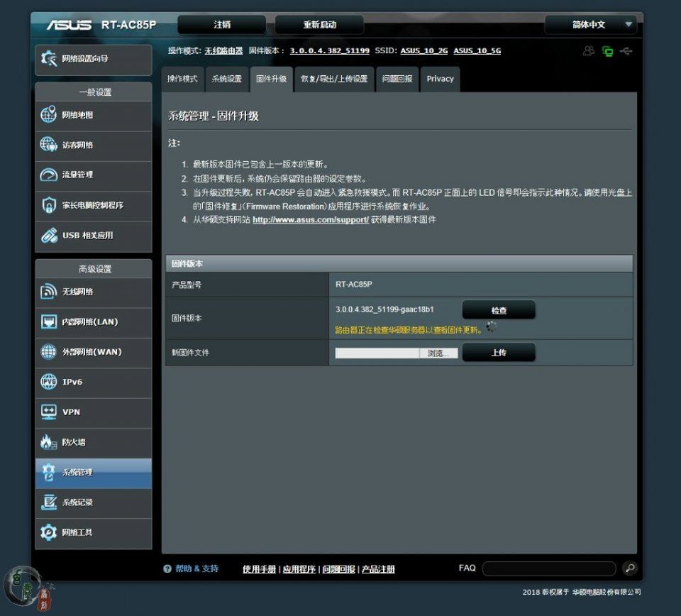681x616 pixels.
Task: Open the www.asus.com/support link
Action: 311,220
